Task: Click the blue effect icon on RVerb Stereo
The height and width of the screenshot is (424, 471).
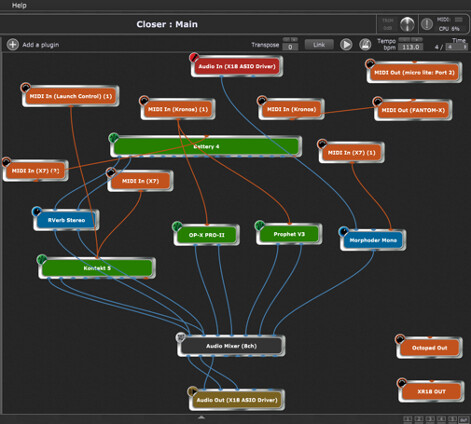Action: 37,211
